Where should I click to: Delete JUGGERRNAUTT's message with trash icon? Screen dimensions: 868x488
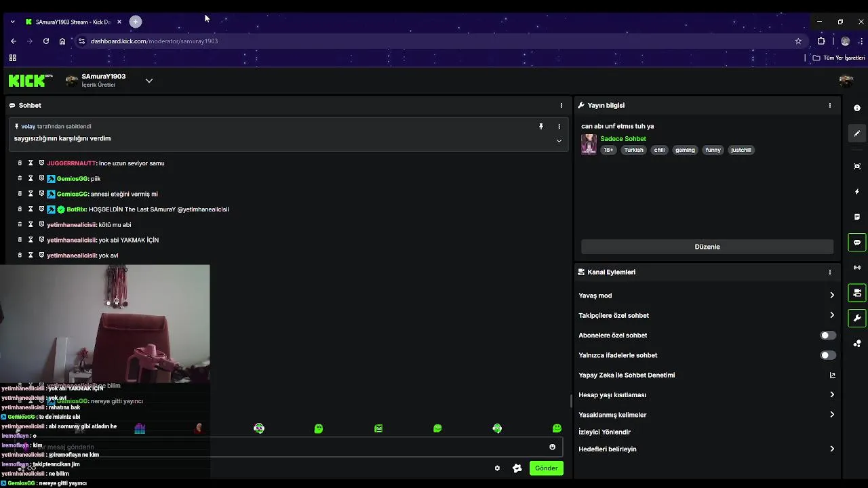point(20,163)
